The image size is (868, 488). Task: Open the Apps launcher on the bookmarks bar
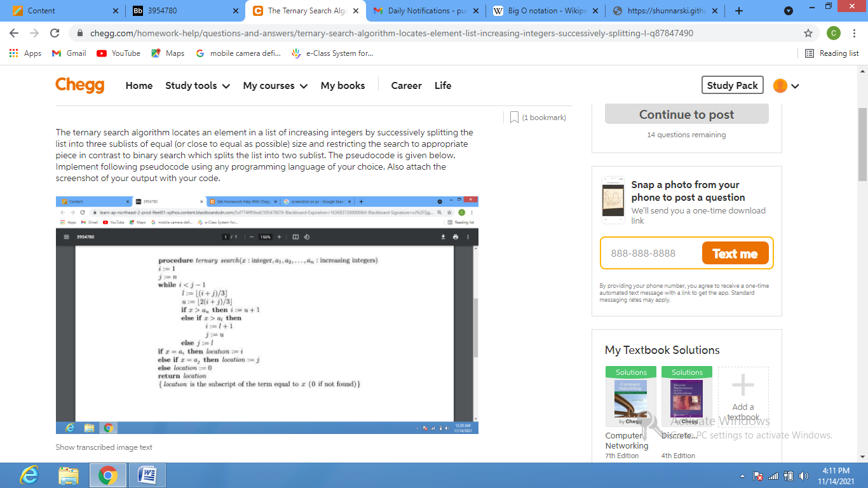tap(20, 53)
